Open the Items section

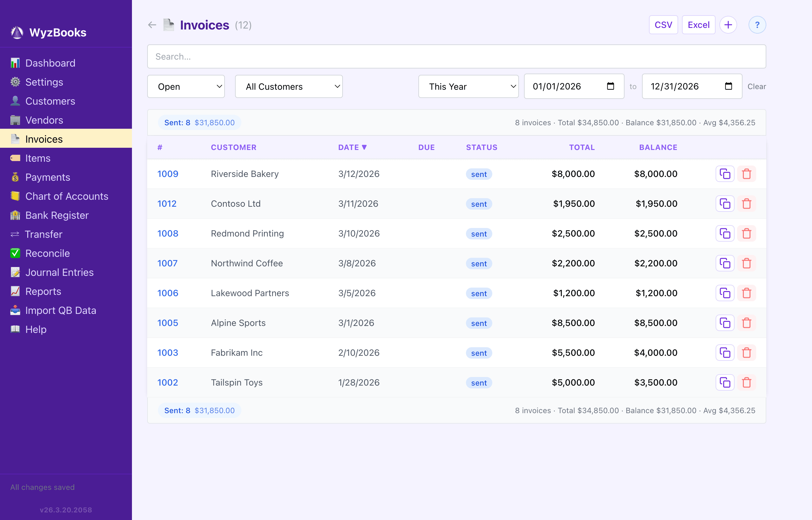tap(37, 158)
